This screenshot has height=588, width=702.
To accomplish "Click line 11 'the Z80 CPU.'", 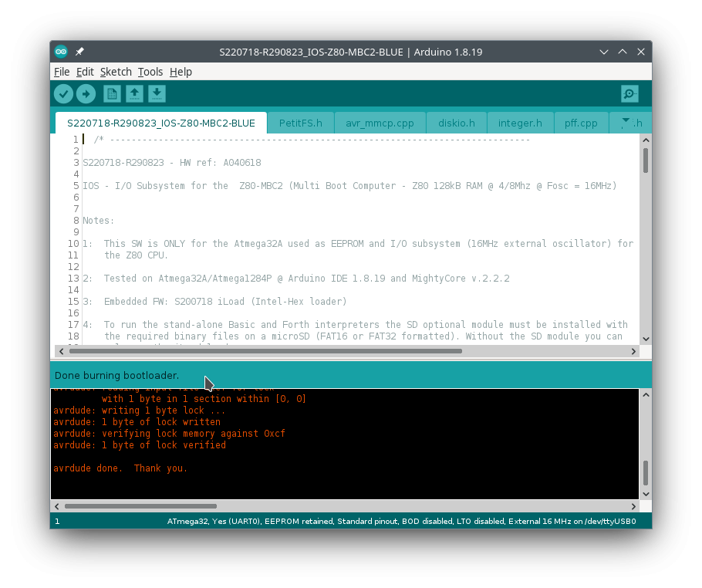I will tap(136, 255).
